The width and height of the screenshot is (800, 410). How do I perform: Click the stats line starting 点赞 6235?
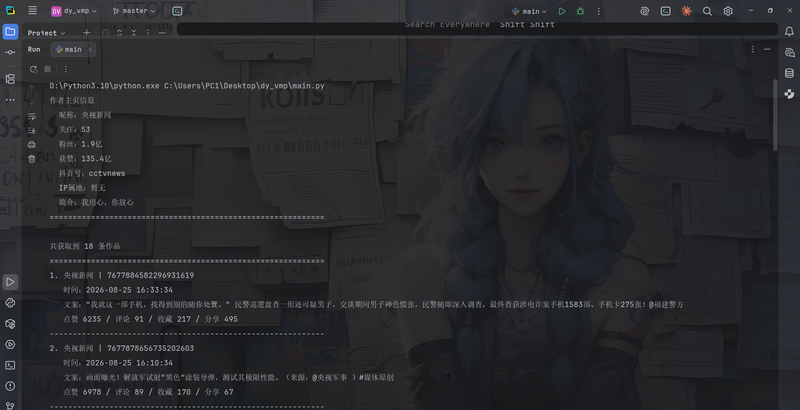[151, 319]
